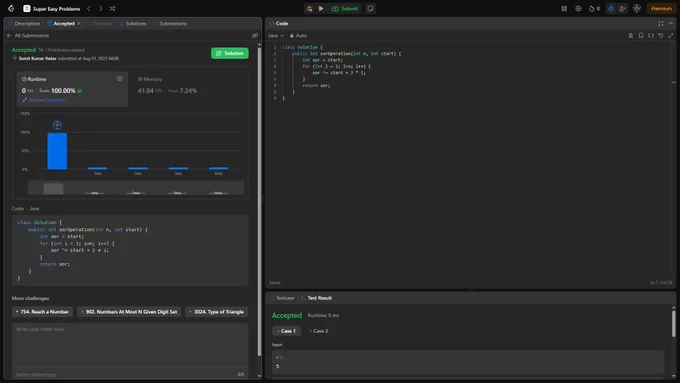The height and width of the screenshot is (383, 680).
Task: Click the green Solution button
Action: point(230,53)
